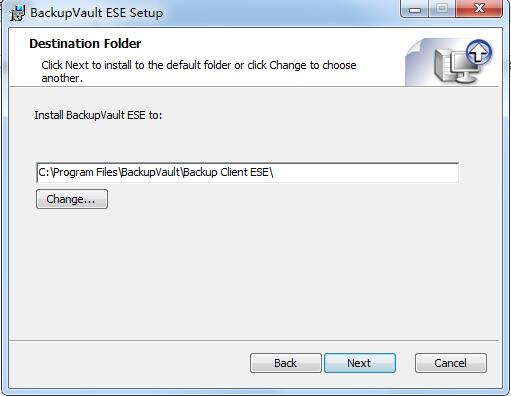Close the BackupVault ESE Setup window
511x396 pixels.
(x=479, y=9)
